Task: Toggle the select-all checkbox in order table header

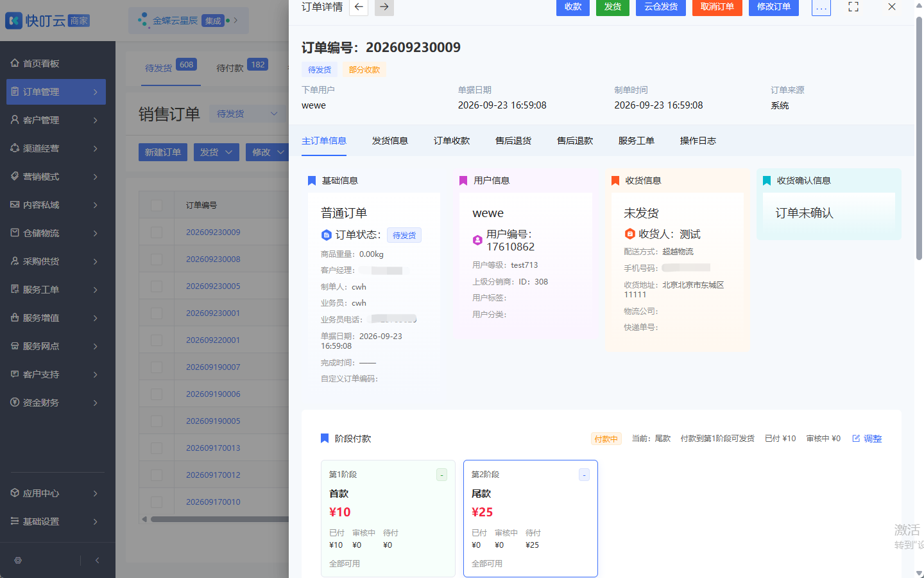Action: tap(157, 206)
